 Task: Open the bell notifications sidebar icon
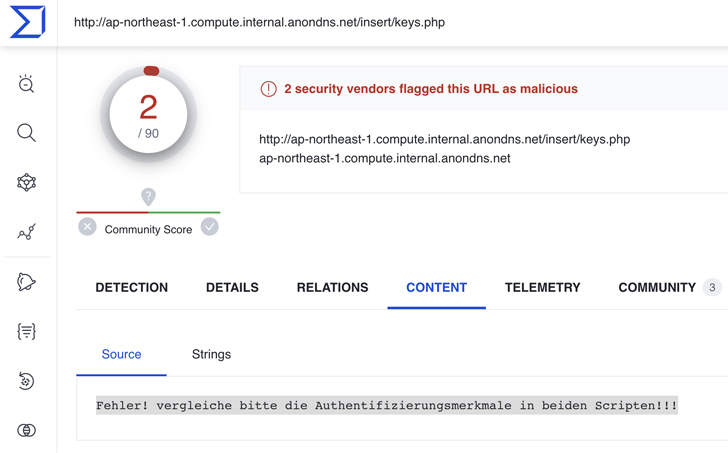click(x=27, y=282)
